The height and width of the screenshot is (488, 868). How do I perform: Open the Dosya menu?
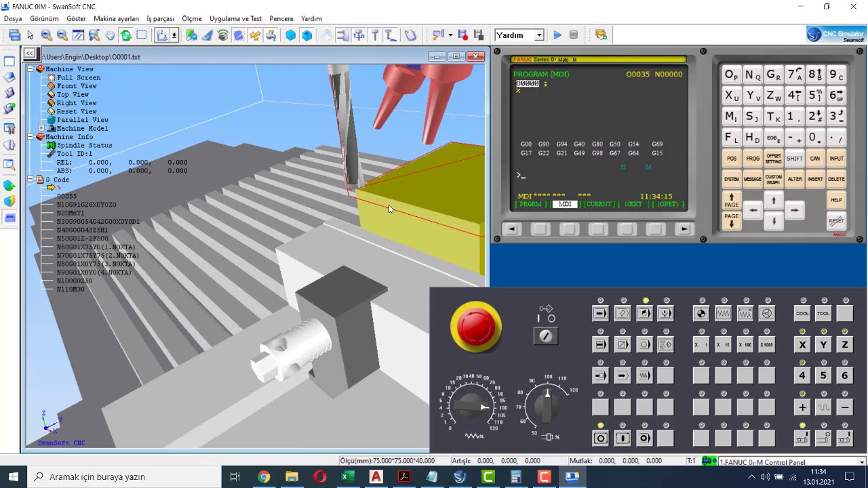(x=13, y=18)
